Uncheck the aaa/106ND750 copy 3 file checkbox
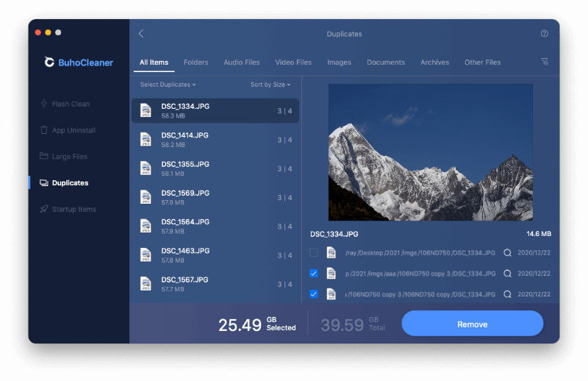 pos(314,274)
